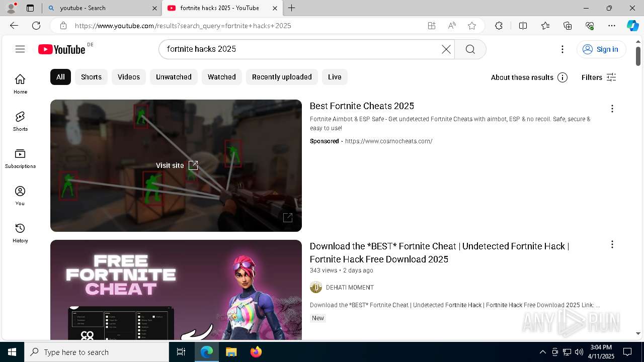Viewport: 644px width, 362px height.
Task: Open the Copilot sidebar
Action: [x=632, y=26]
